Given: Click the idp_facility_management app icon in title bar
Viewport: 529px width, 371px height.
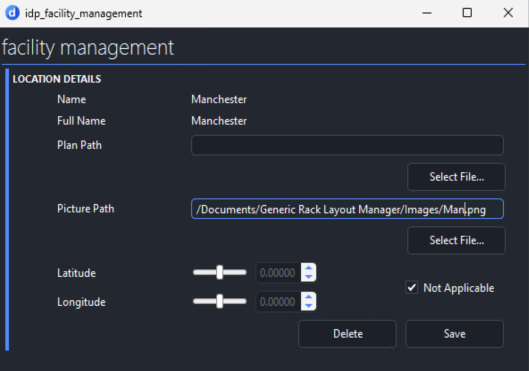Looking at the screenshot, I should [12, 13].
